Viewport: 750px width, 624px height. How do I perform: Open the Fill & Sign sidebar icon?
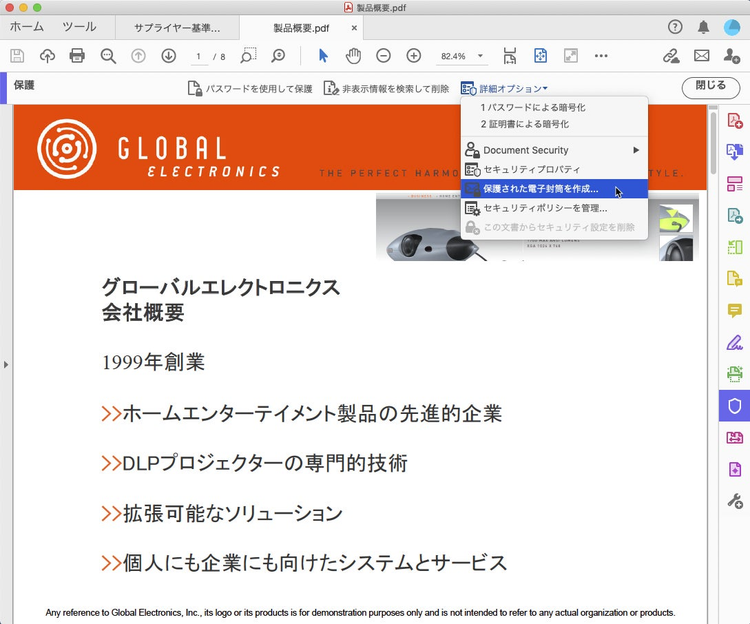pos(735,342)
